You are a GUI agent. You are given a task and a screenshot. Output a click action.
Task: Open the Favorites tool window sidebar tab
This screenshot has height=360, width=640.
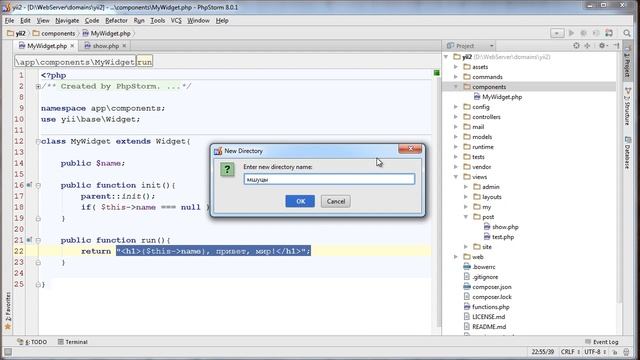click(x=7, y=310)
